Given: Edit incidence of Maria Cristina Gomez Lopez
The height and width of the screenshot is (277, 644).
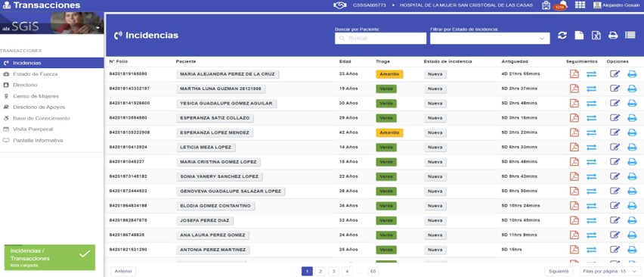Looking at the screenshot, I should [x=615, y=162].
